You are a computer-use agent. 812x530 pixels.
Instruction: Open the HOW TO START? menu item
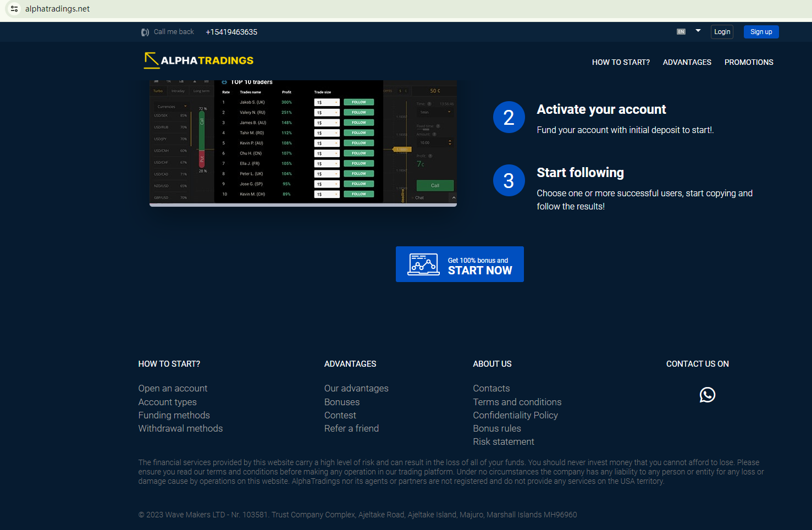coord(621,63)
